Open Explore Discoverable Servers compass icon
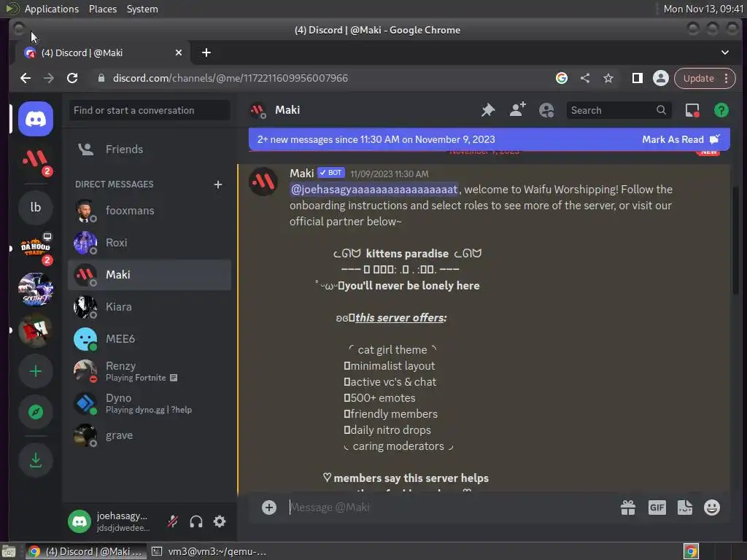This screenshot has width=747, height=560. click(x=36, y=413)
